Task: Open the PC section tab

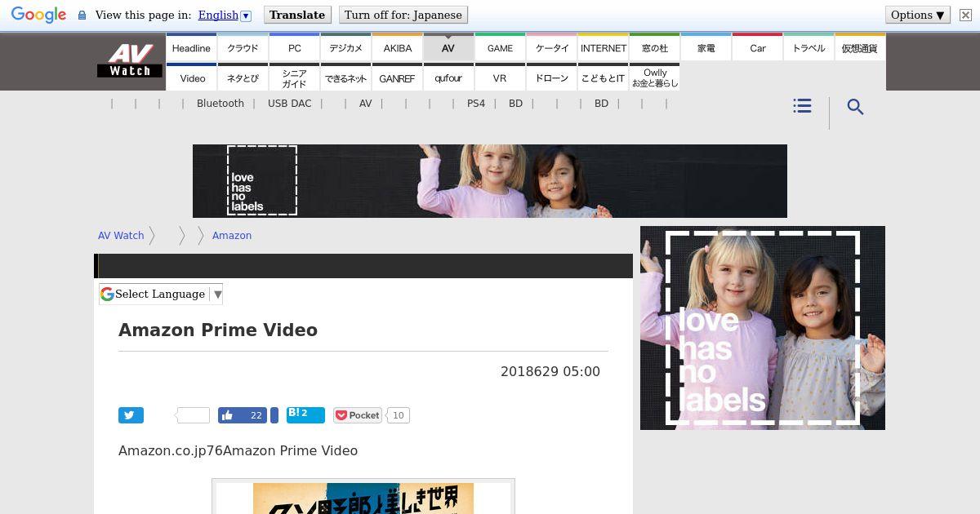Action: point(294,47)
